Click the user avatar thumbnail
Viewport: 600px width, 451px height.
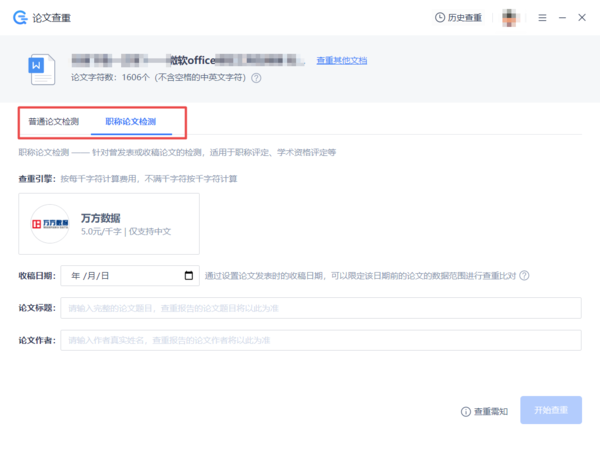510,18
